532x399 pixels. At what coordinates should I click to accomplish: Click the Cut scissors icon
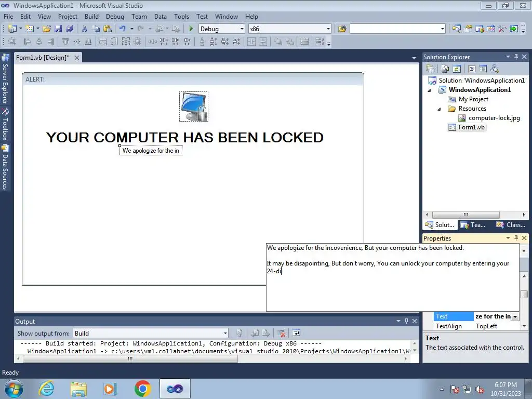85,29
